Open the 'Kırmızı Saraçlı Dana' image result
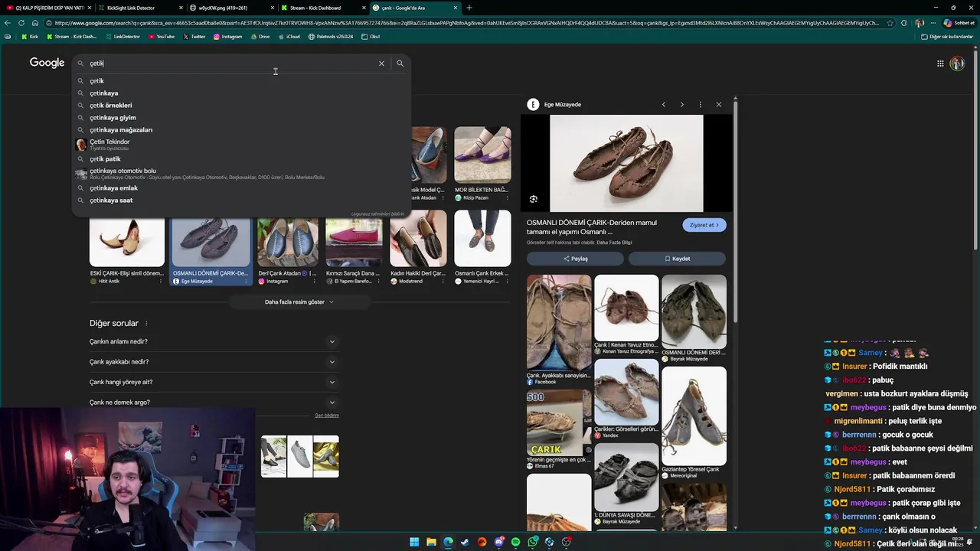980x551 pixels. 353,247
